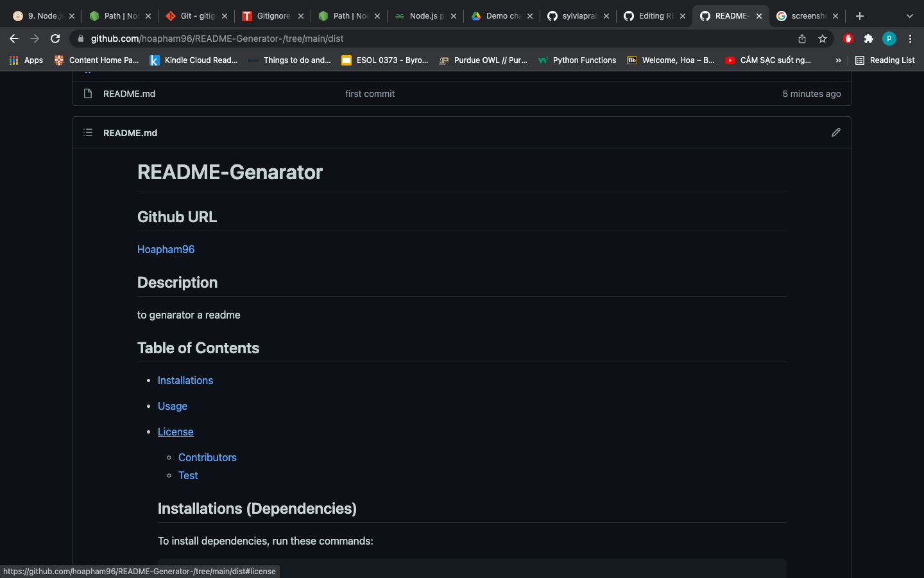This screenshot has height=578, width=924.
Task: Reload the page with the refresh icon
Action: (x=55, y=39)
